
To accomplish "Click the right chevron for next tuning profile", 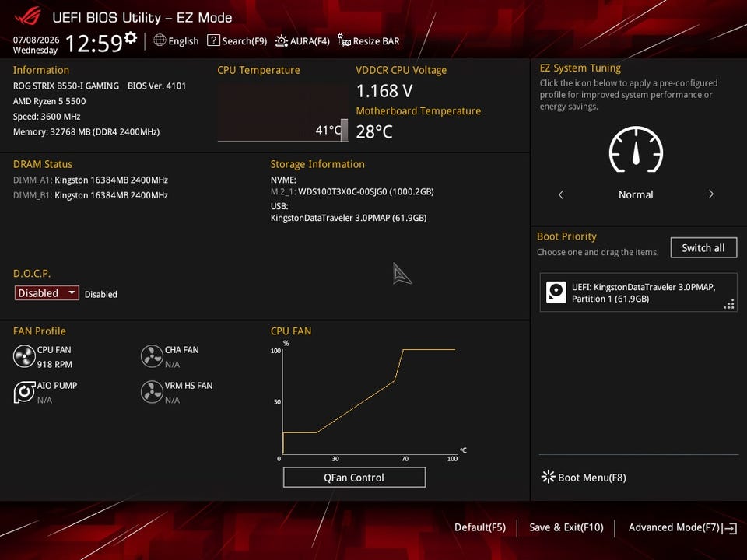I will [x=710, y=194].
